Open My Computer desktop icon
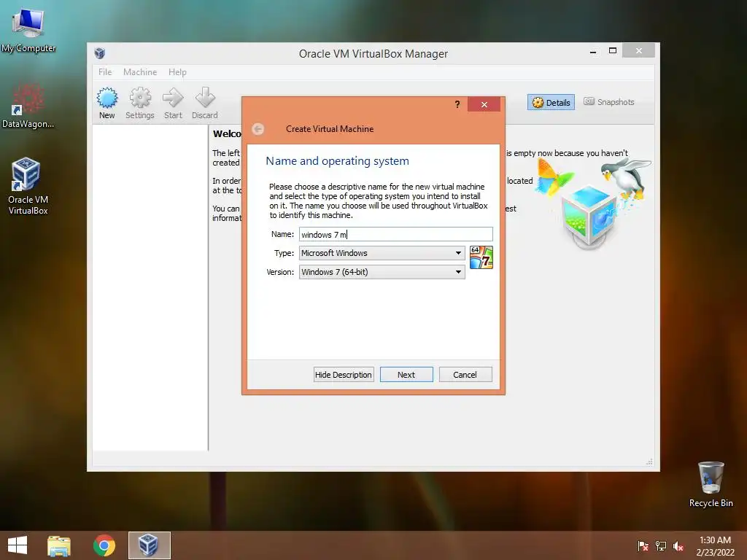The image size is (747, 560). coord(28,31)
